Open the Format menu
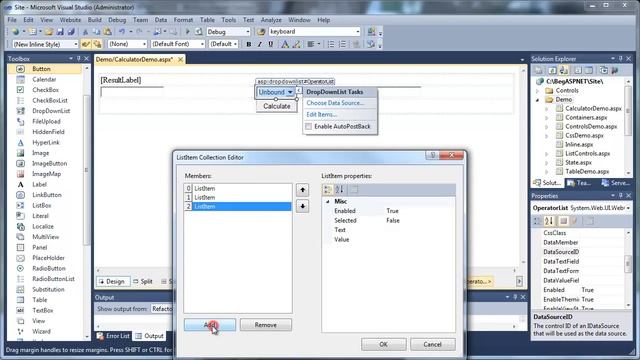The width and height of the screenshot is (640, 360). coord(183,20)
